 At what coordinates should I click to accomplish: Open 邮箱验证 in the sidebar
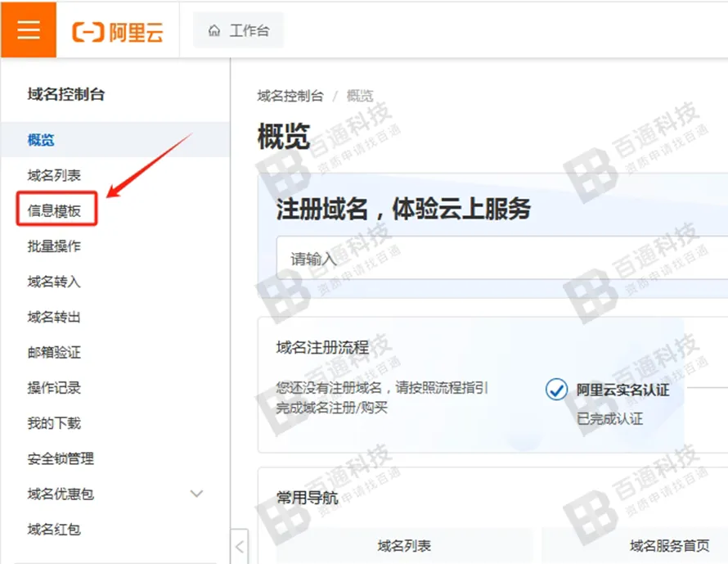pos(54,352)
